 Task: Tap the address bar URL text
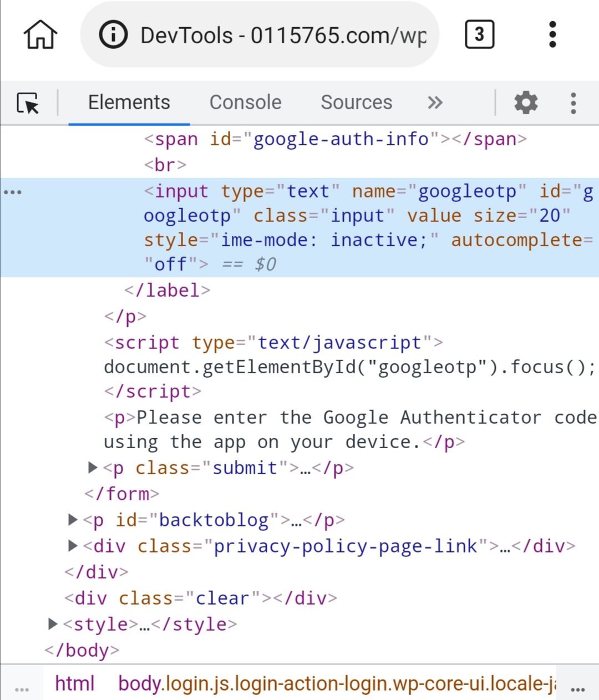pos(283,35)
